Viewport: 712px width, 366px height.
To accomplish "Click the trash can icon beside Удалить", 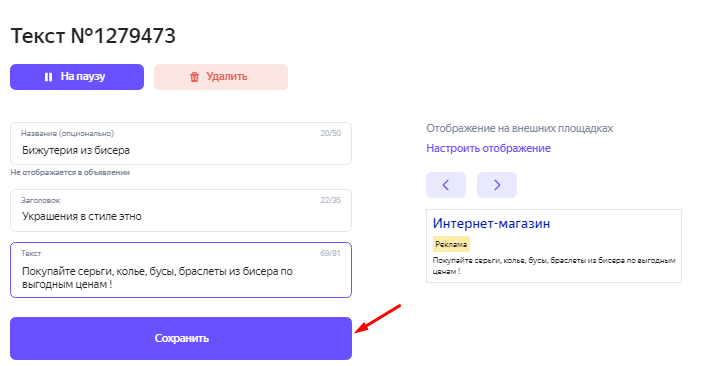I will tap(194, 77).
